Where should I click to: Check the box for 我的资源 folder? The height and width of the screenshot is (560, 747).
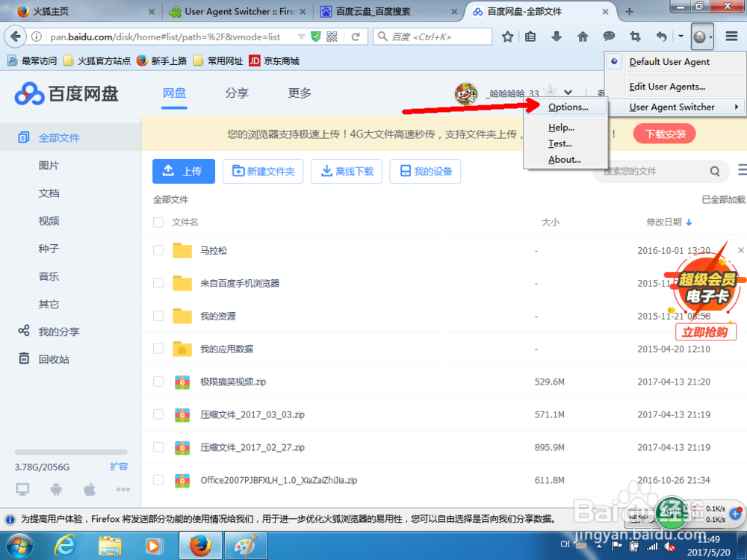(158, 316)
